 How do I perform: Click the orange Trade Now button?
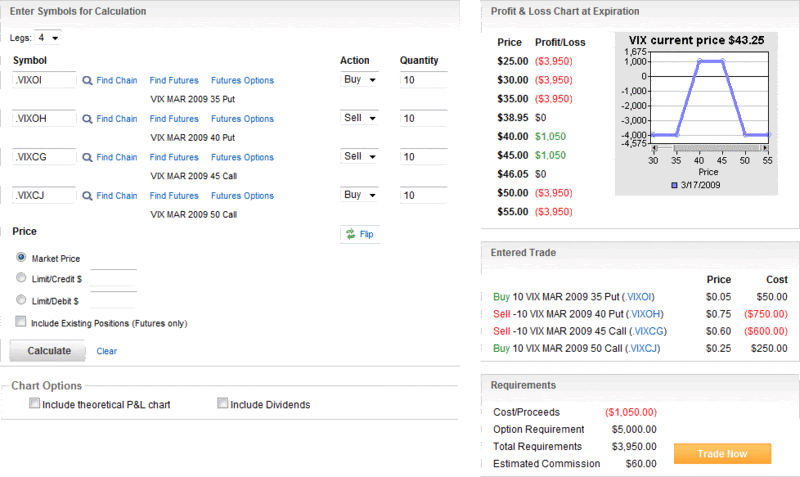click(722, 454)
